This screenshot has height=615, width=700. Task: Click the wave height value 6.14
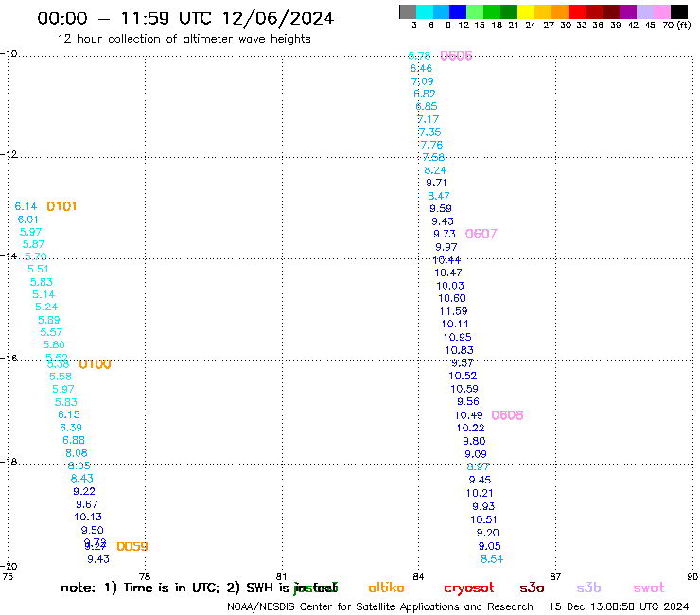point(26,206)
